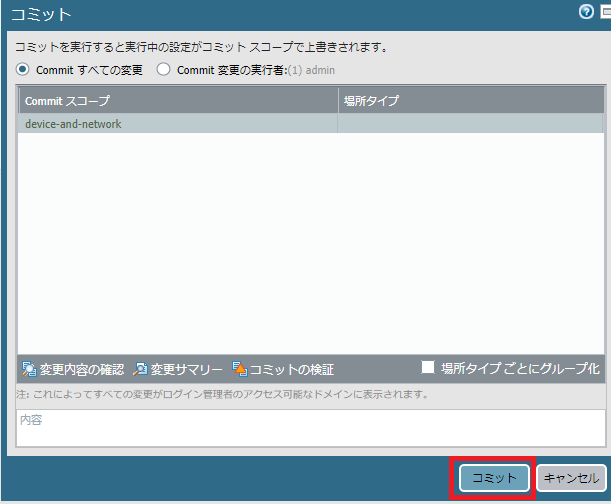This screenshot has height=504, width=611.
Task: Click the キャンセル button
Action: coord(571,477)
